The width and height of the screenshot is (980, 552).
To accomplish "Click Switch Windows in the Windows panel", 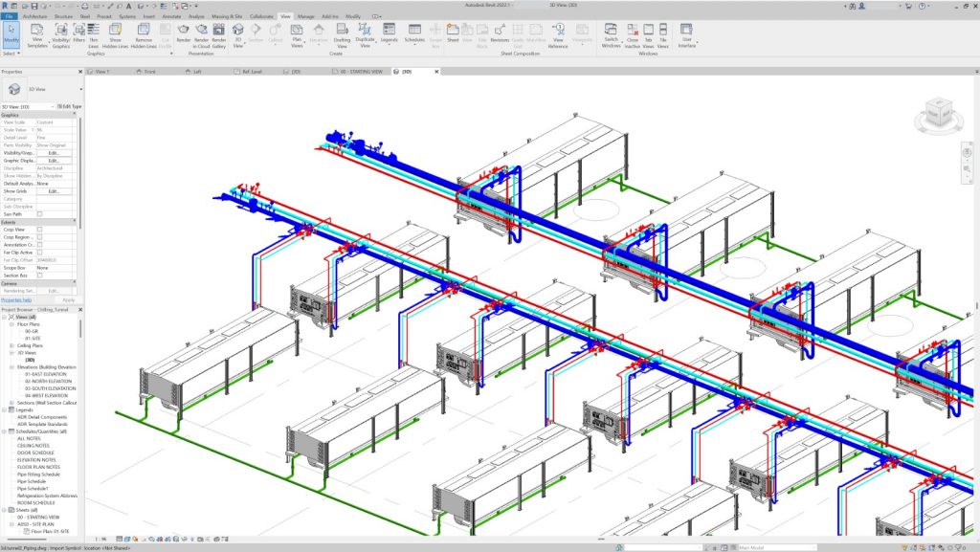I will (611, 35).
